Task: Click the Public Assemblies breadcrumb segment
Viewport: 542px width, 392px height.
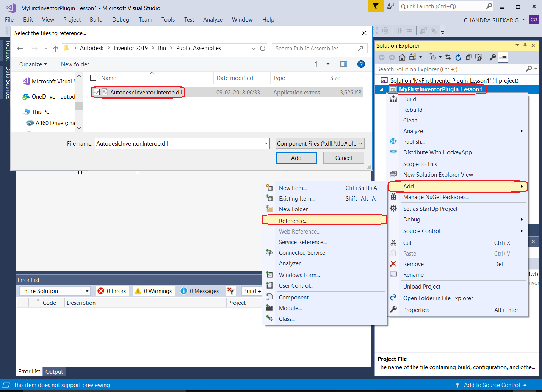Action: pyautogui.click(x=199, y=48)
